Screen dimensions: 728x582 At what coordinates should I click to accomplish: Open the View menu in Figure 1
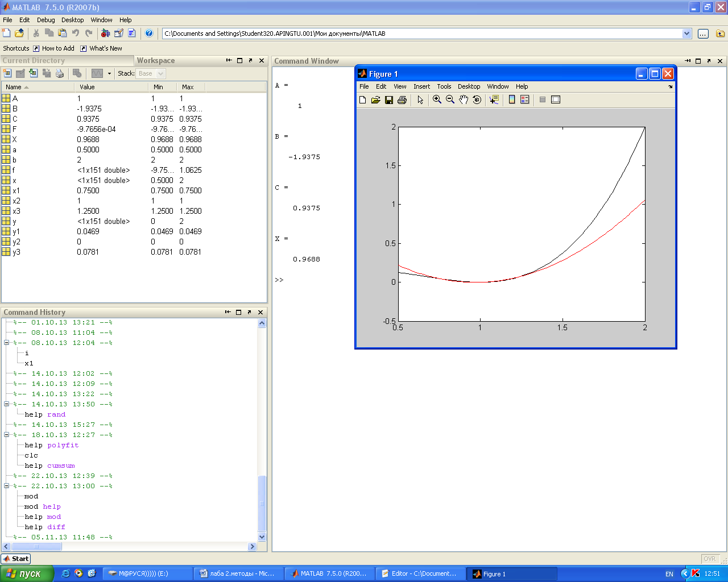click(400, 86)
